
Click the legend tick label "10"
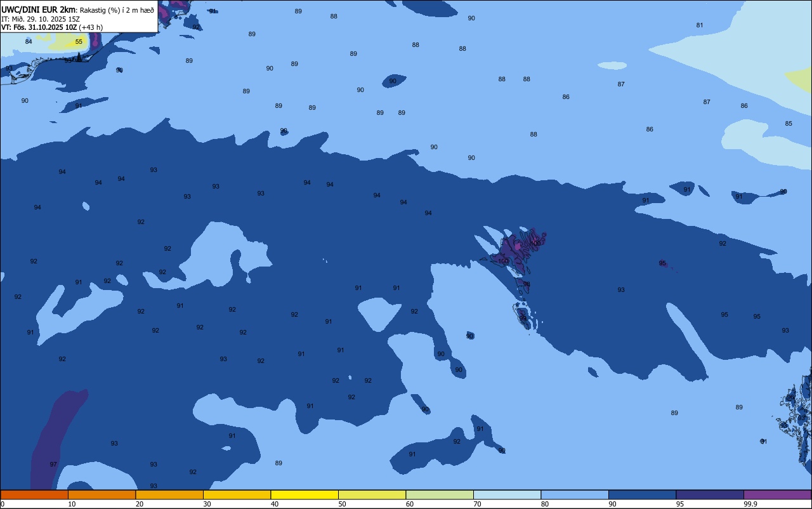(x=72, y=504)
